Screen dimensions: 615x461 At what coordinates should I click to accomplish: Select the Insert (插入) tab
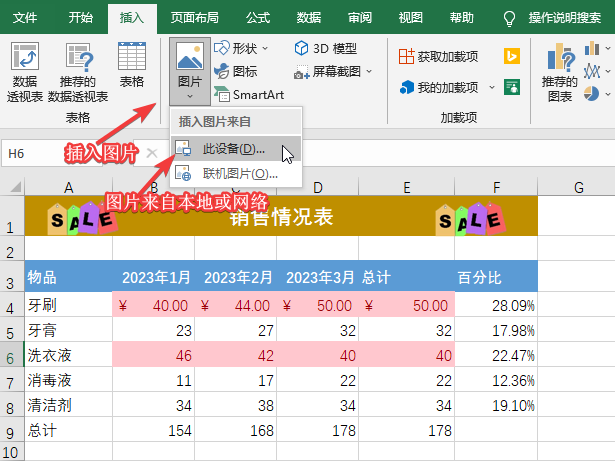coord(132,18)
